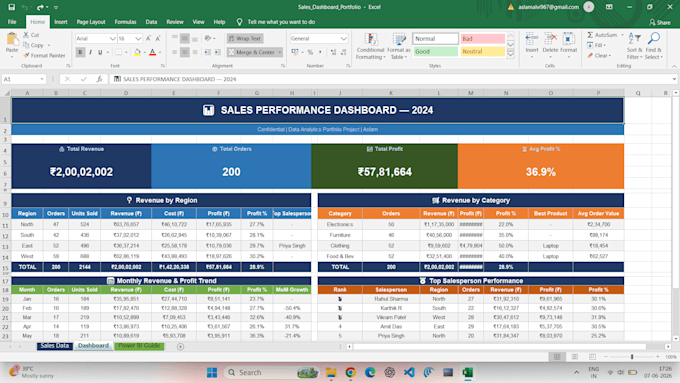
Task: Select the Sales Data sheet tab
Action: (x=55, y=346)
